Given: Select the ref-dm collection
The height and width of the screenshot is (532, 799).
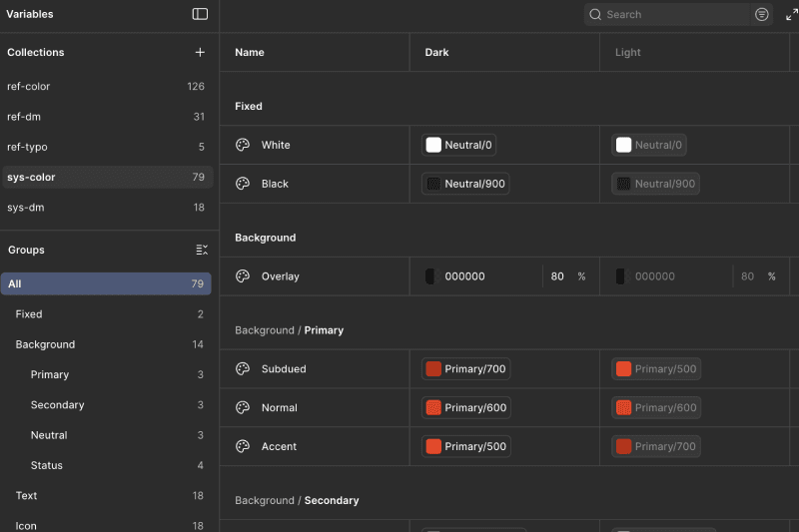Looking at the screenshot, I should [107, 117].
